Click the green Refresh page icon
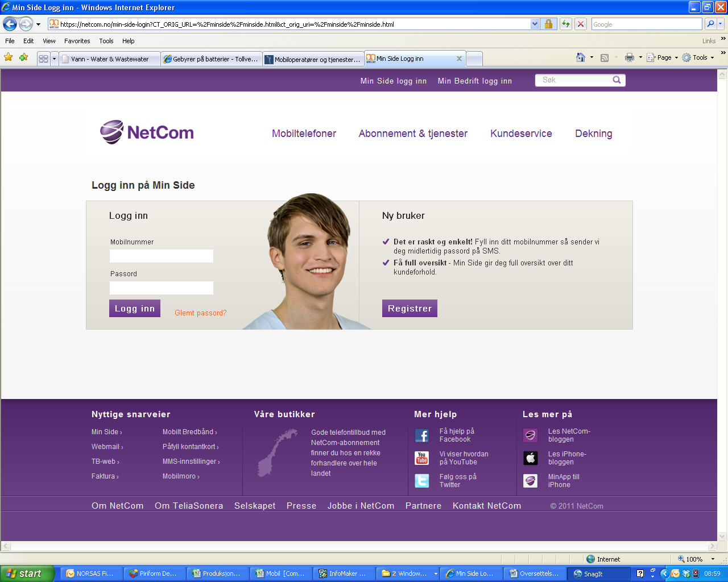Screen dimensions: 728x582 coord(565,24)
